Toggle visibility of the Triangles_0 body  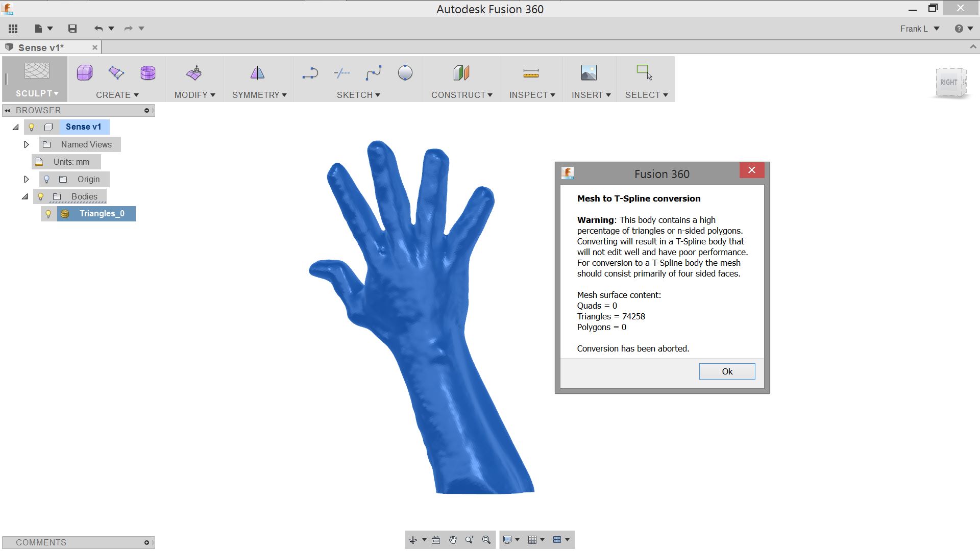[48, 214]
